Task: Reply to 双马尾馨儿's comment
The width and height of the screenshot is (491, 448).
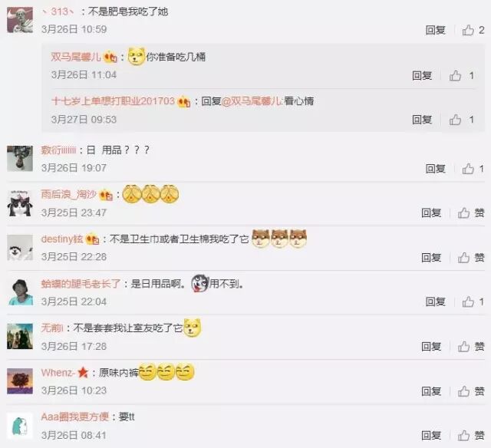Action: point(422,75)
